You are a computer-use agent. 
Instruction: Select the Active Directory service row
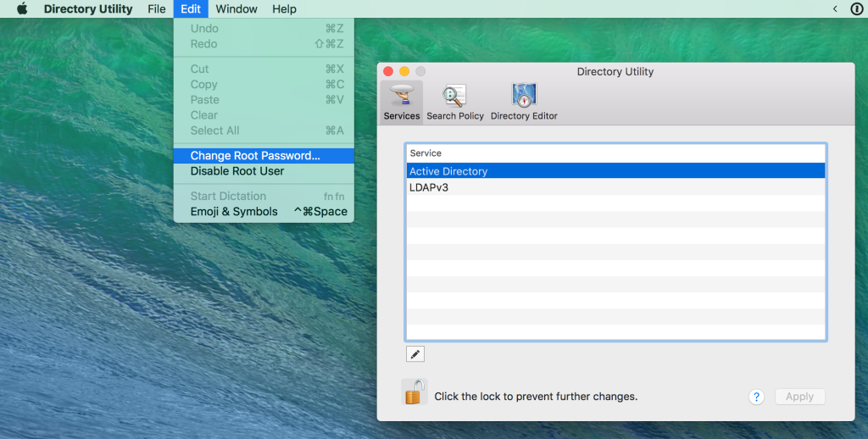tap(615, 171)
